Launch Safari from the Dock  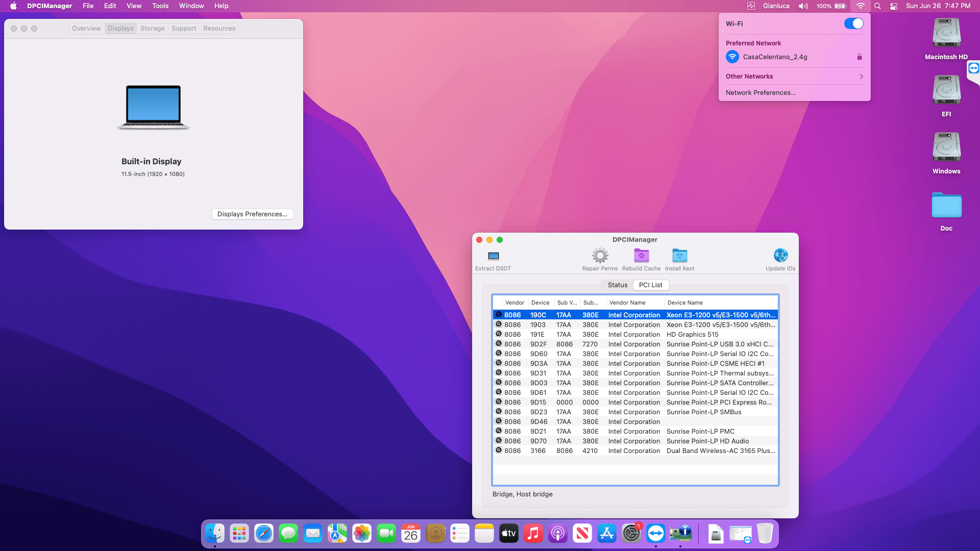264,534
